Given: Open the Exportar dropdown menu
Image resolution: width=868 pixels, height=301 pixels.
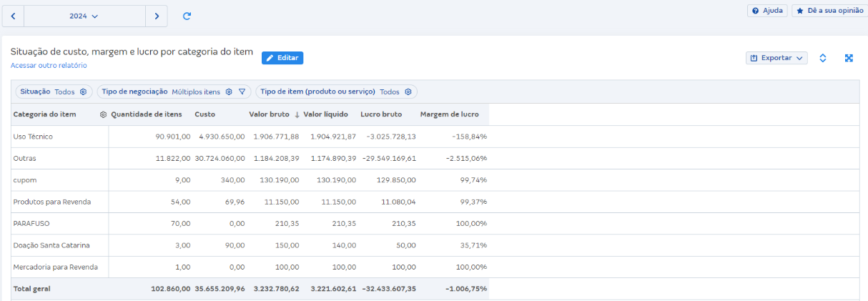Looking at the screenshot, I should tap(776, 58).
